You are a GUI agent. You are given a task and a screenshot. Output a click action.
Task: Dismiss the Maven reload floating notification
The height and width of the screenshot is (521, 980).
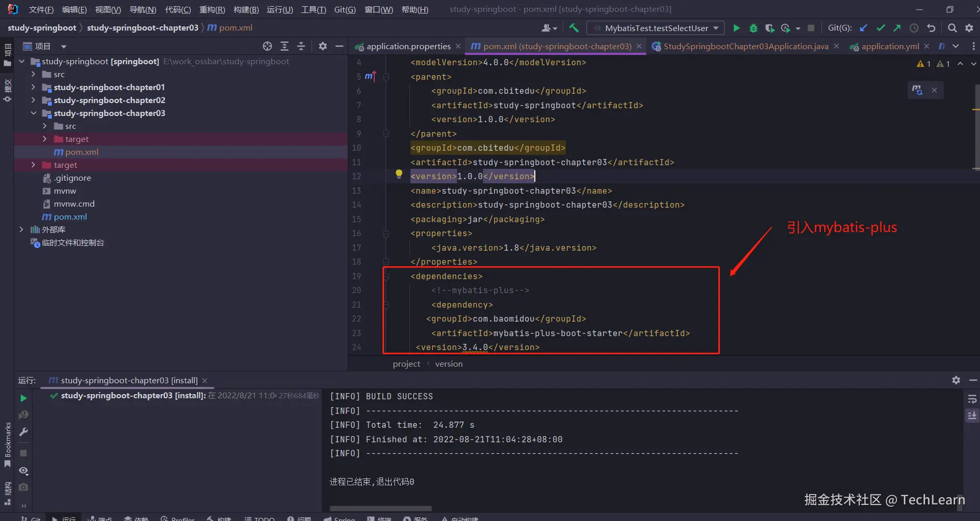point(934,90)
